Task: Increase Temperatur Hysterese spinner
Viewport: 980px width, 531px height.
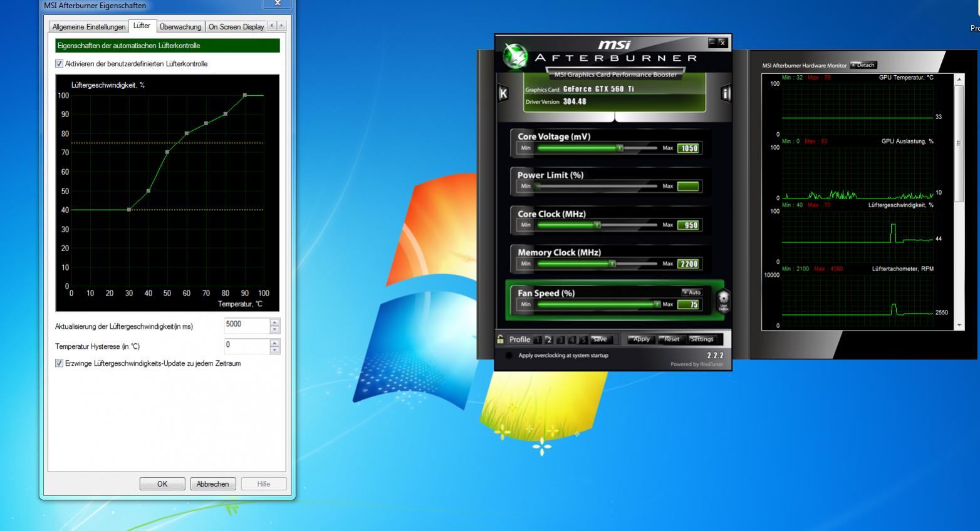Action: point(274,343)
